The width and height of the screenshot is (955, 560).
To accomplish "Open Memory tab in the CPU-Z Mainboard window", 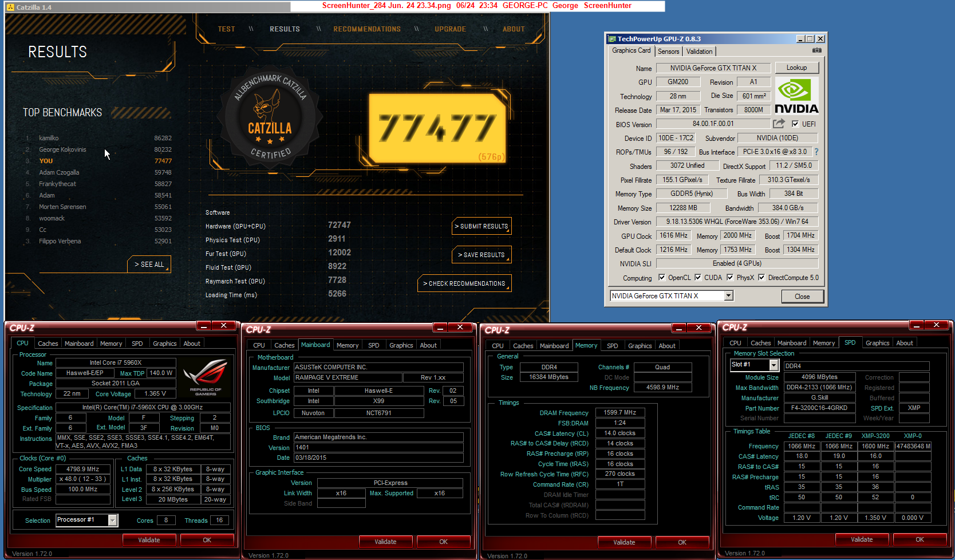I will click(347, 345).
